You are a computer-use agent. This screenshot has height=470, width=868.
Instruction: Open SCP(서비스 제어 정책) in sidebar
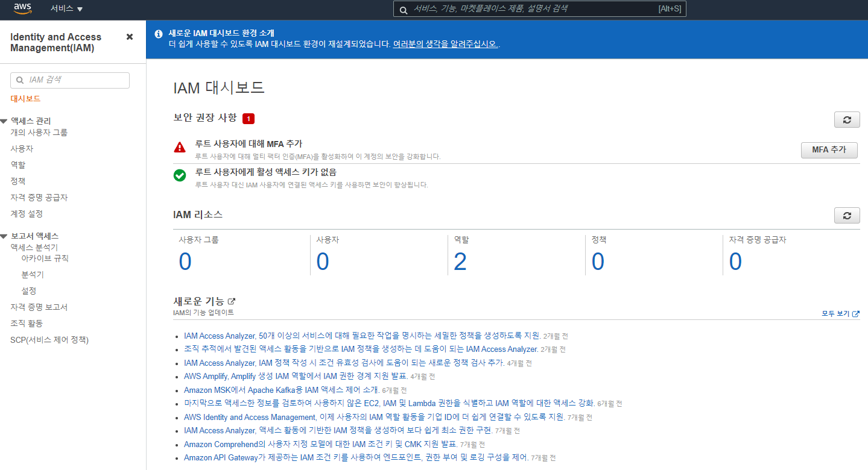coord(49,340)
